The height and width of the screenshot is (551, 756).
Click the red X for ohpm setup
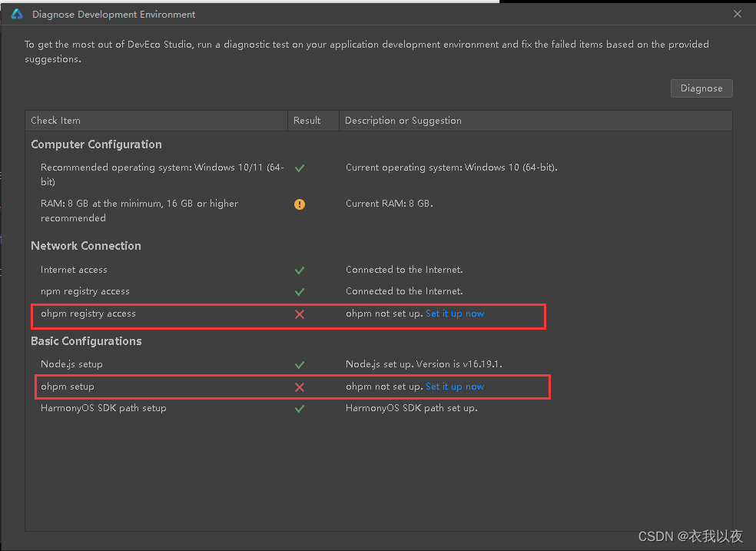click(x=300, y=387)
